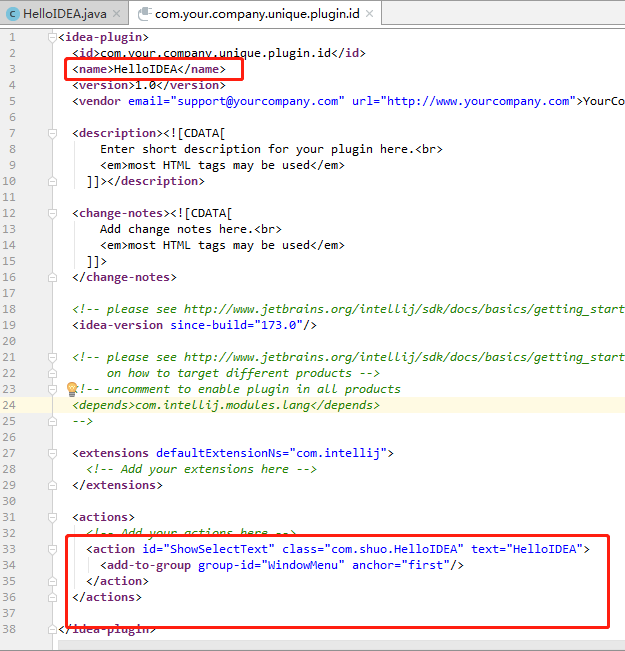Click the fold end marker on line 25

[x=52, y=421]
